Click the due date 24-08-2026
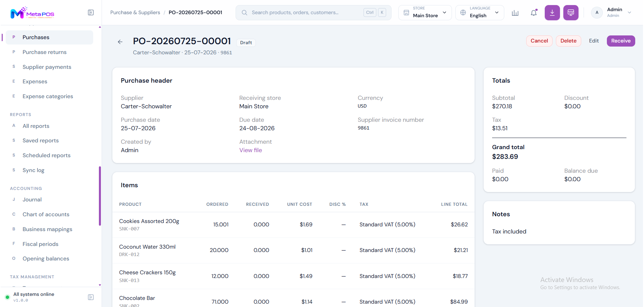This screenshot has height=307, width=644. click(257, 129)
